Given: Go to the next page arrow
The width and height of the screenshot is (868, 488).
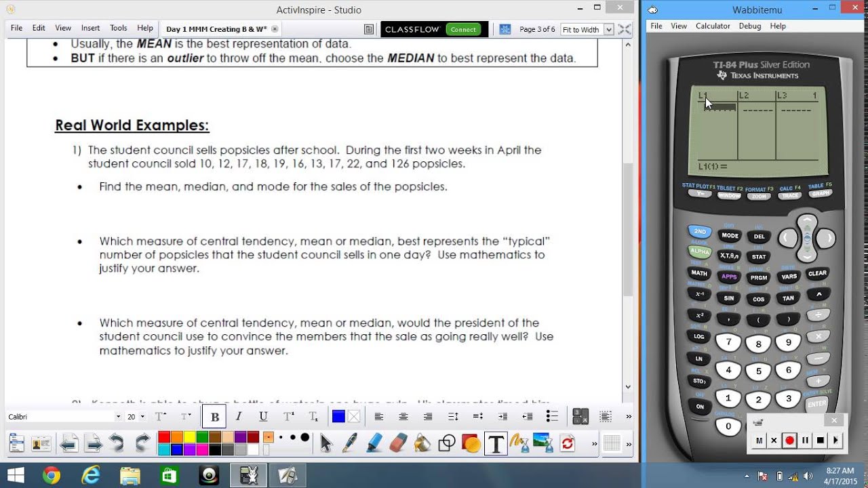Looking at the screenshot, I should (93, 444).
